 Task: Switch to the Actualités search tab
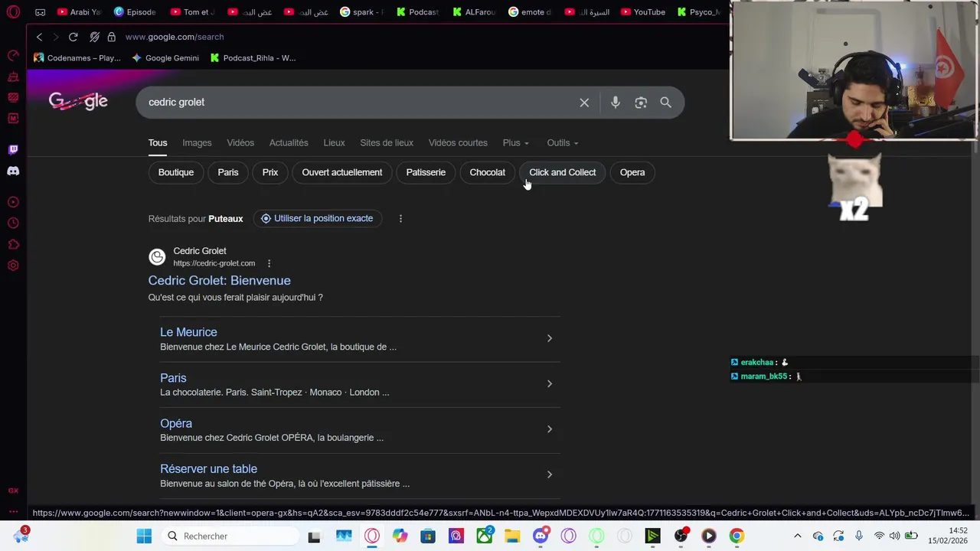tap(289, 143)
